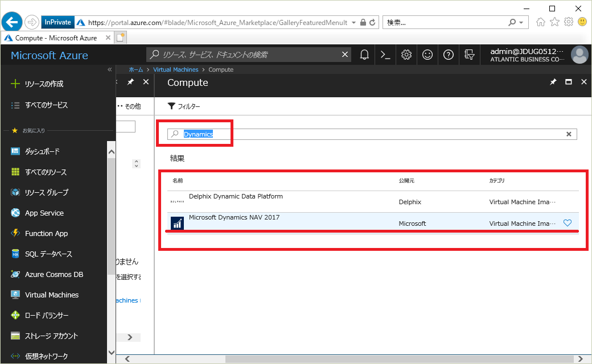Open Internet Explorer tools gear
Viewport: 592px width, 364px height.
coord(569,22)
